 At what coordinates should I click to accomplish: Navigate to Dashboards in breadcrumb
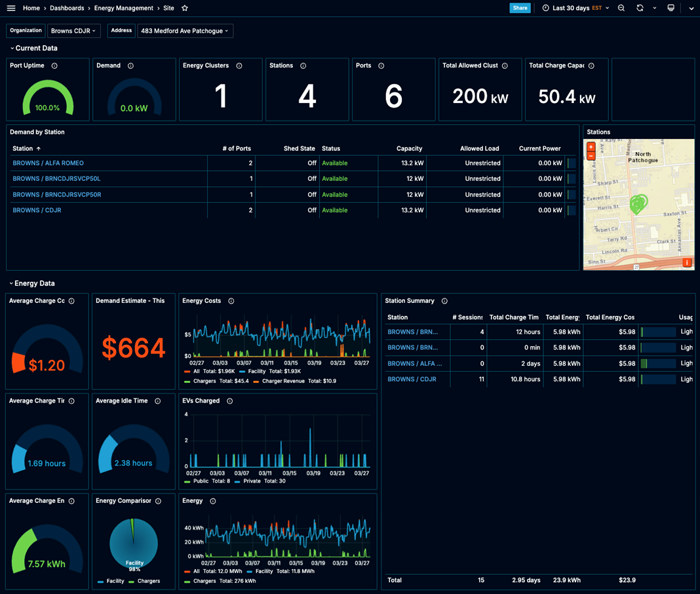67,8
